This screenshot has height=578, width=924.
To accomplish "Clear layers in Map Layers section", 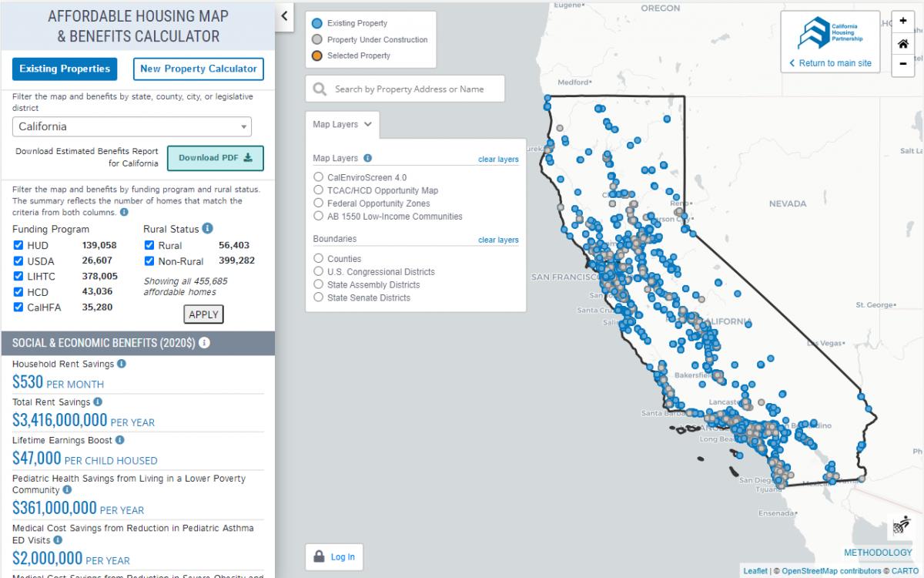I will point(498,160).
